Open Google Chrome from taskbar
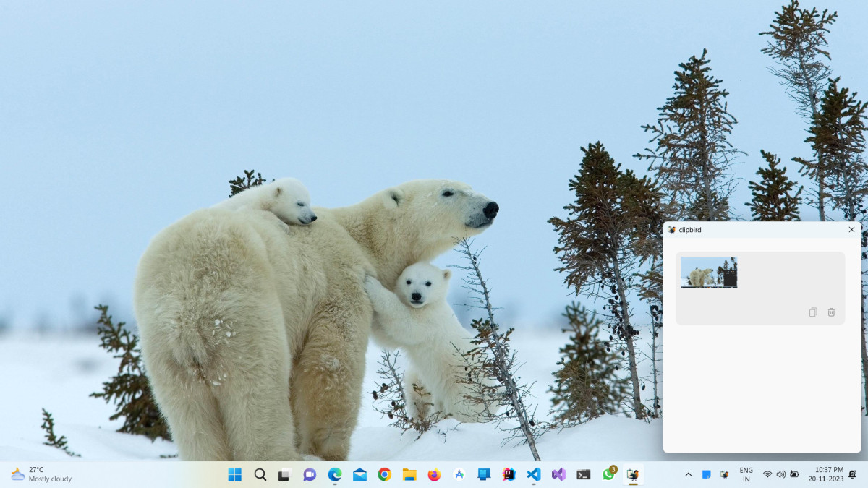Screen dimensions: 868x488 click(x=385, y=474)
